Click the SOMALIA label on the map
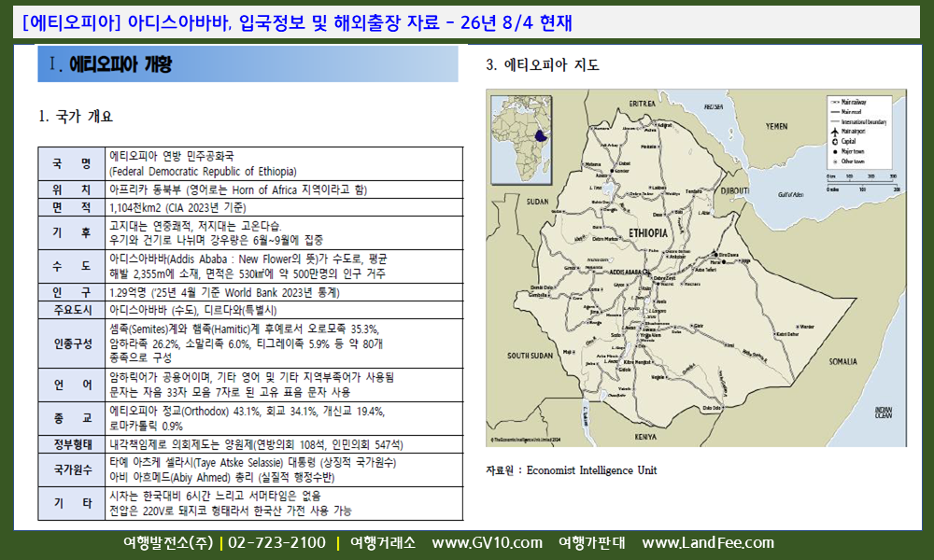934x560 pixels. pos(843,362)
